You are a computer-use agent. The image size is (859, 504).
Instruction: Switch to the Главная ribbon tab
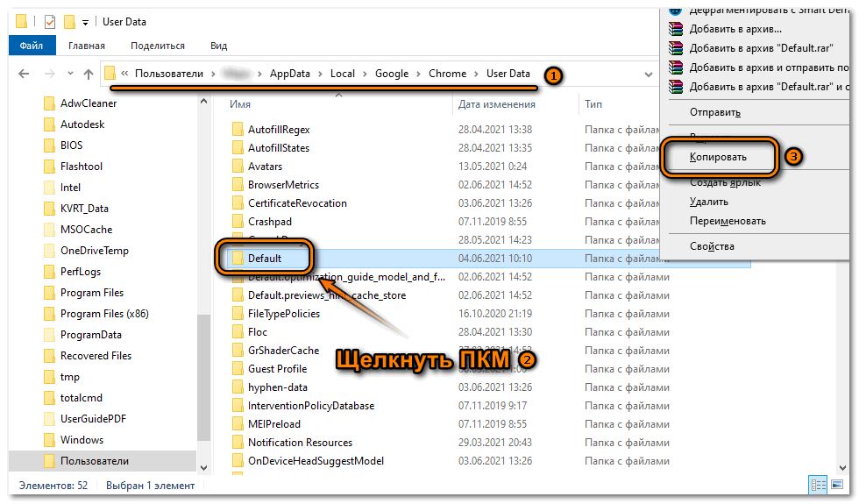pos(87,46)
